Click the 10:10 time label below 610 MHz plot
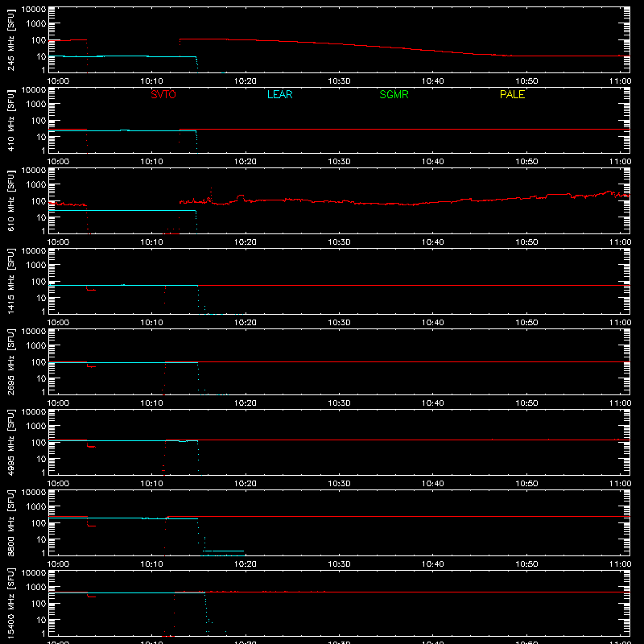 151,242
